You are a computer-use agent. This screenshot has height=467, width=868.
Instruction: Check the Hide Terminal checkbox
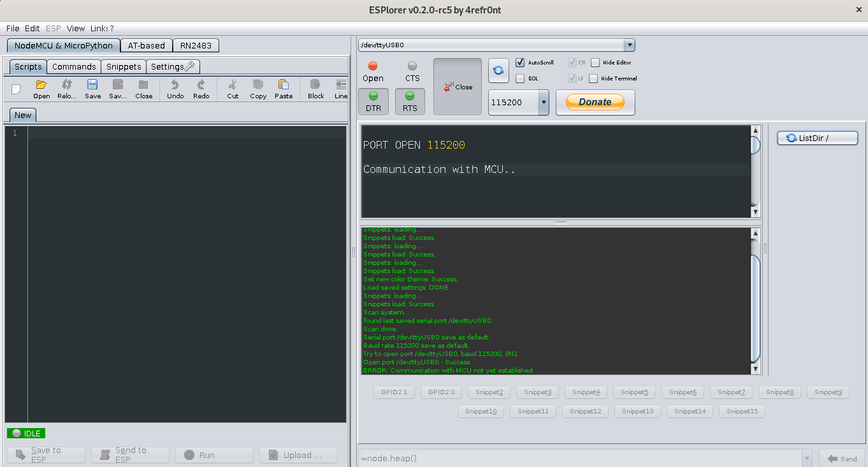[x=593, y=78]
